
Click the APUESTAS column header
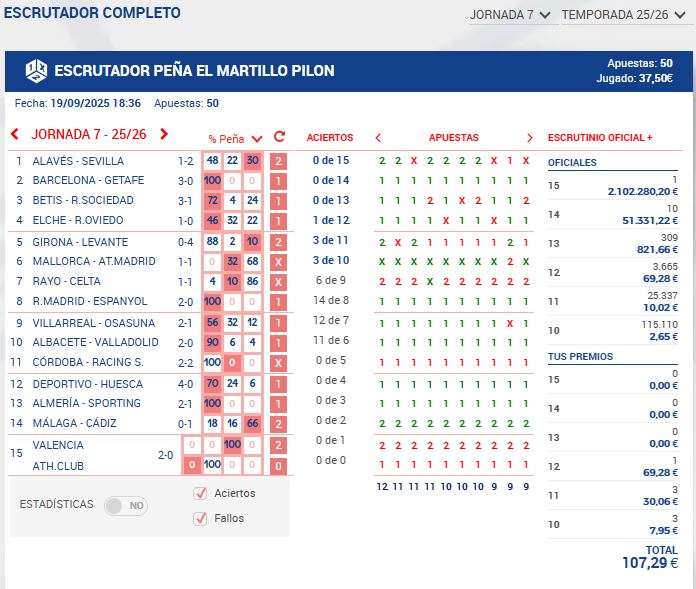coord(454,138)
